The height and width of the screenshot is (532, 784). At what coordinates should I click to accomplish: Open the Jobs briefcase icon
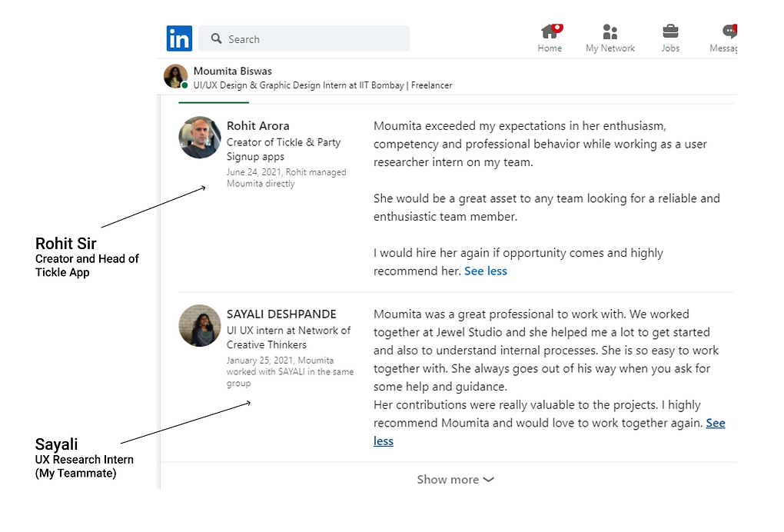[670, 32]
